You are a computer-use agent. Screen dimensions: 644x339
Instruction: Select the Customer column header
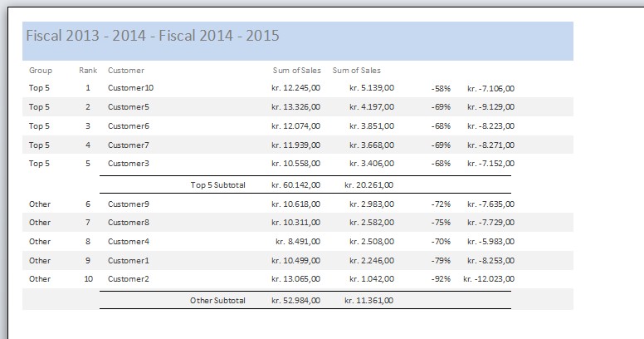pyautogui.click(x=126, y=71)
